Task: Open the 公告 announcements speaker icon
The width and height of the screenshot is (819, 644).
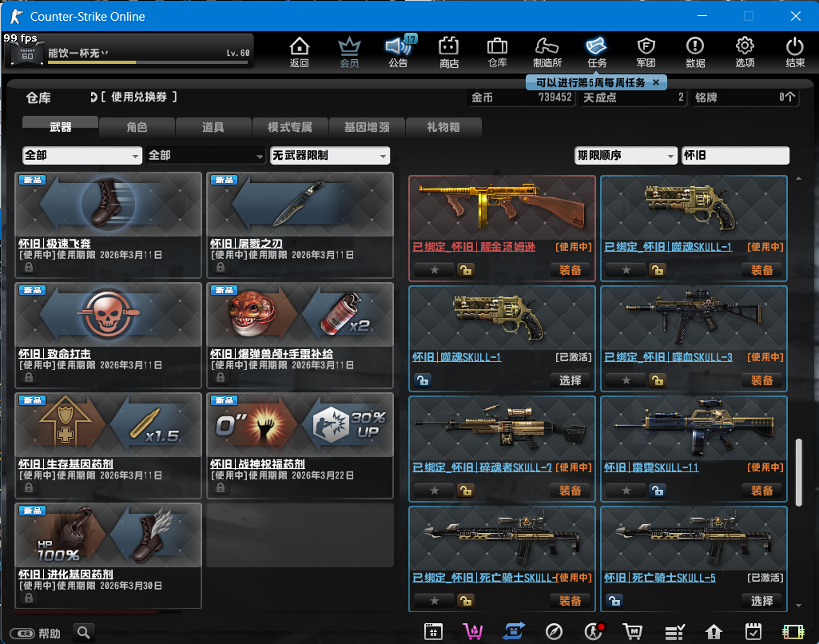Action: tap(399, 52)
